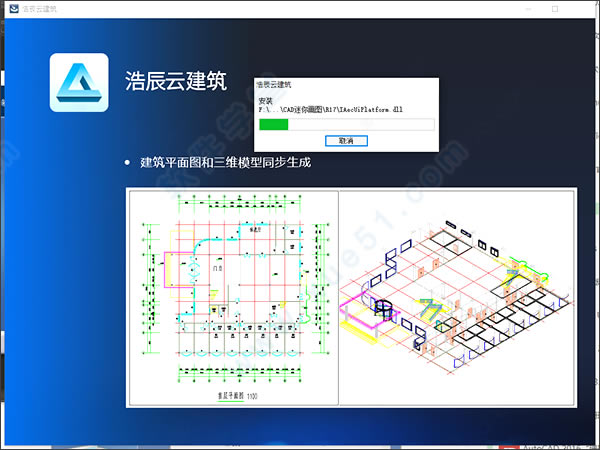600x450 pixels.
Task: Click the 首层平面图 caption under floor plan
Action: 231,396
